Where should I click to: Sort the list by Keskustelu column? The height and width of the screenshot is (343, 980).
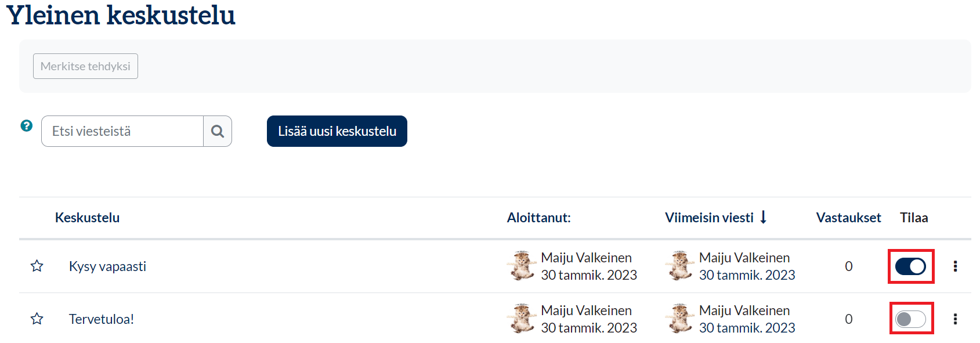(87, 218)
